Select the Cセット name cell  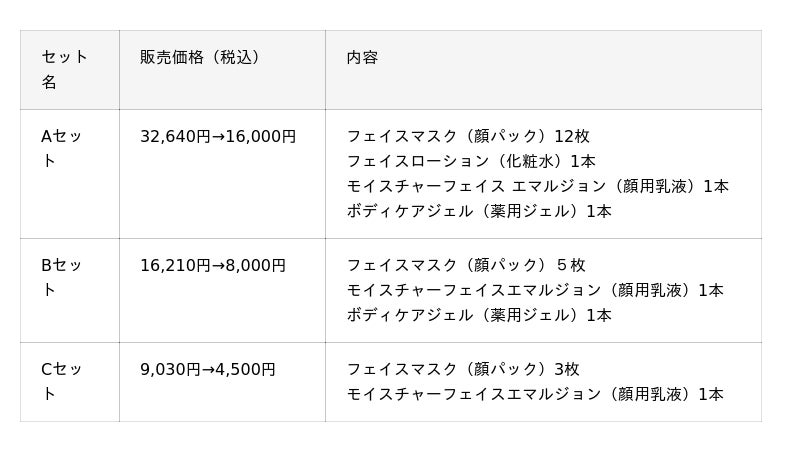(x=64, y=381)
